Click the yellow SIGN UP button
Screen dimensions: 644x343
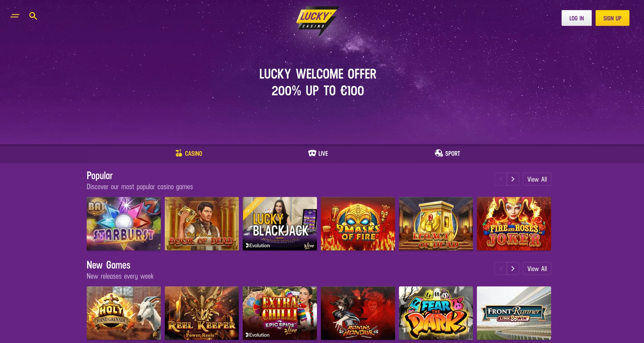(612, 18)
